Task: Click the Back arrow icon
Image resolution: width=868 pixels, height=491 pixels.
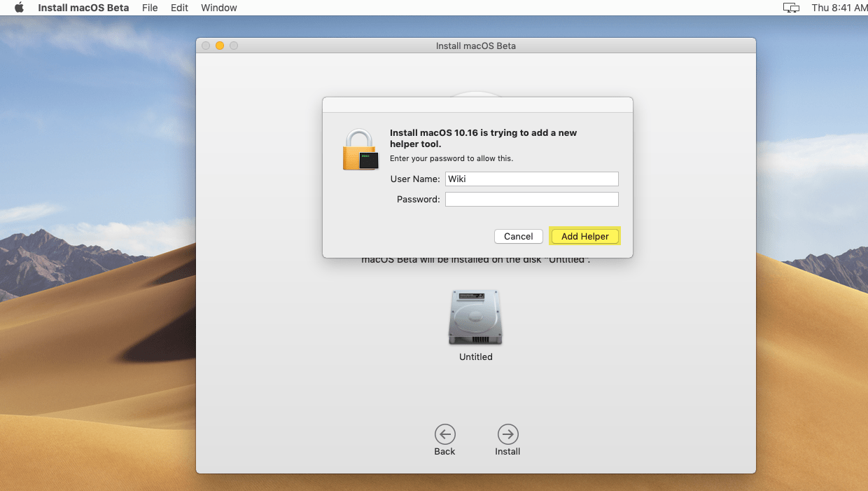Action: [444, 434]
